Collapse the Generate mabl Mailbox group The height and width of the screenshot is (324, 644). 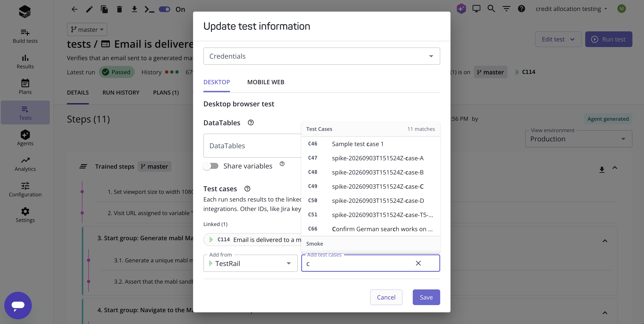(x=605, y=241)
